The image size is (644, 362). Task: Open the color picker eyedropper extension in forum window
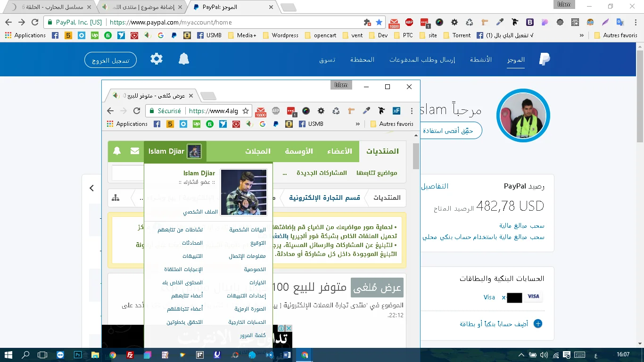(x=366, y=111)
